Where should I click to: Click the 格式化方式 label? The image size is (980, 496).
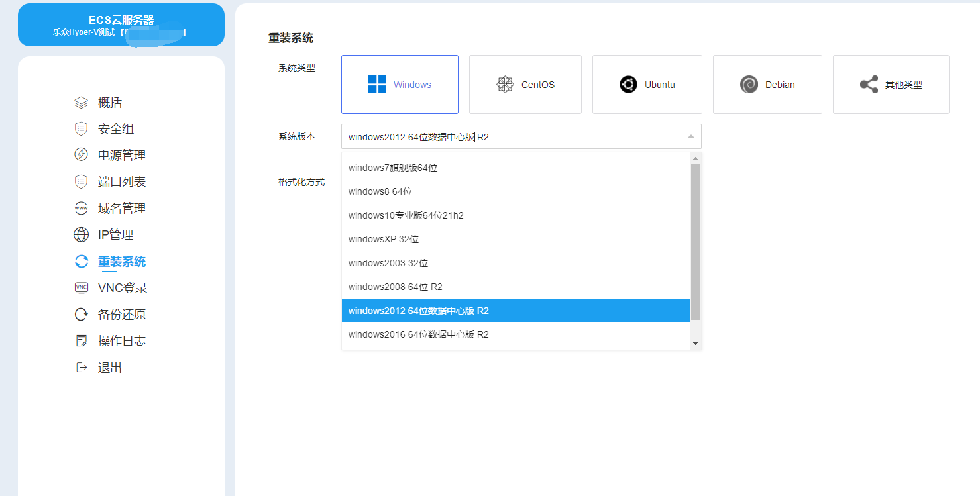pos(301,182)
